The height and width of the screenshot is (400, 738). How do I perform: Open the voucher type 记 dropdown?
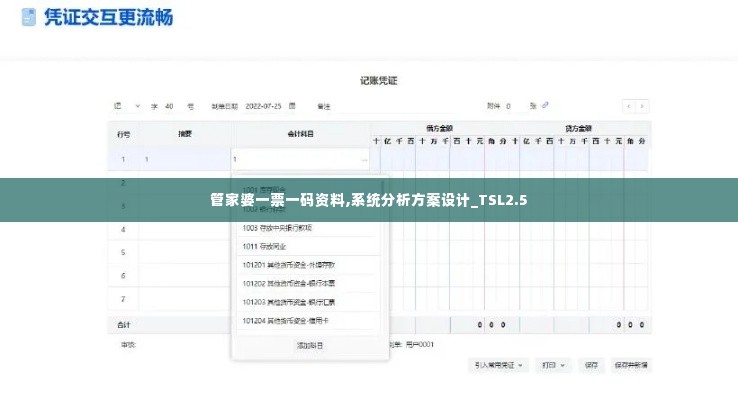tap(127, 106)
